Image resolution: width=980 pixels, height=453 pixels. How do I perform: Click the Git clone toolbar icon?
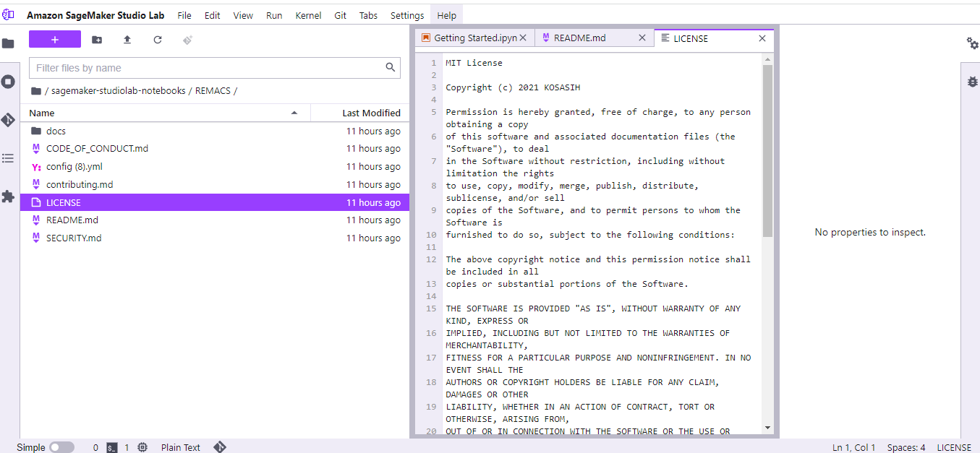188,40
